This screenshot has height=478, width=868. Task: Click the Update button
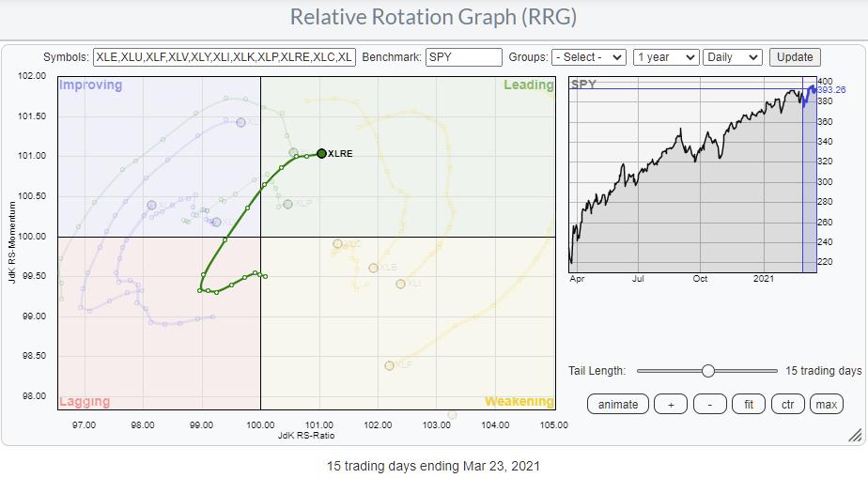795,57
